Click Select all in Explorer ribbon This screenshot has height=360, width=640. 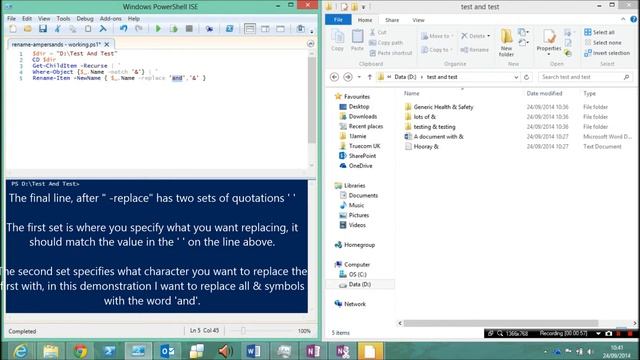pos(600,32)
